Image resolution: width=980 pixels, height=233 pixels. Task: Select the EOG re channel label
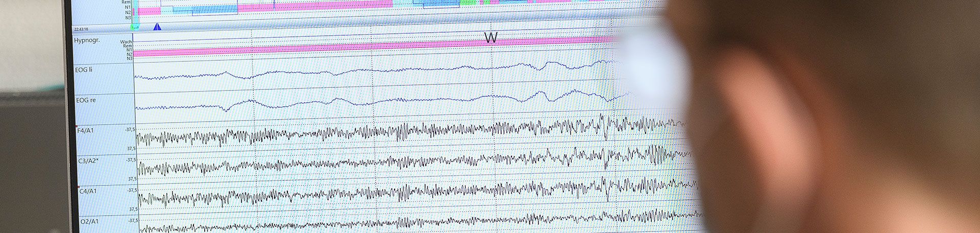click(x=86, y=100)
